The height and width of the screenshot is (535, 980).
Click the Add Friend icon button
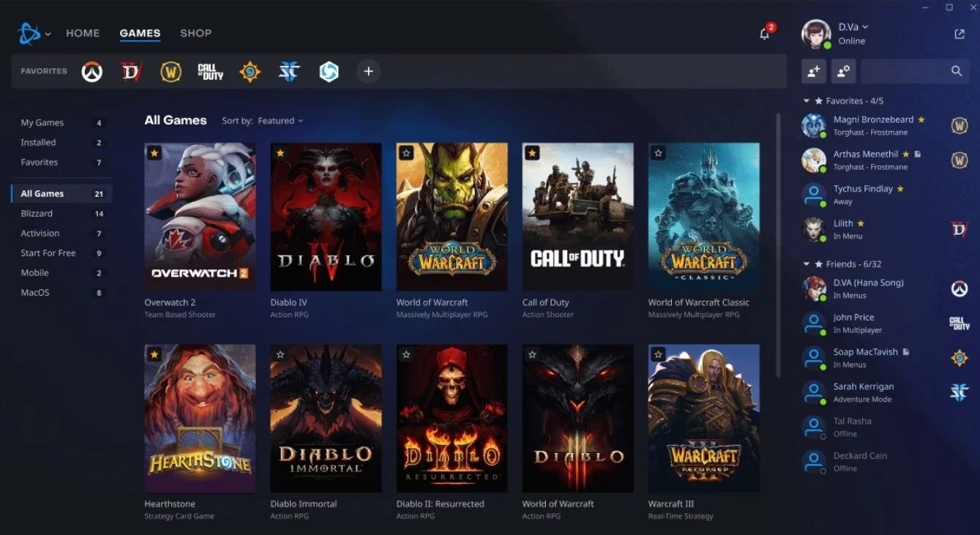(x=814, y=71)
